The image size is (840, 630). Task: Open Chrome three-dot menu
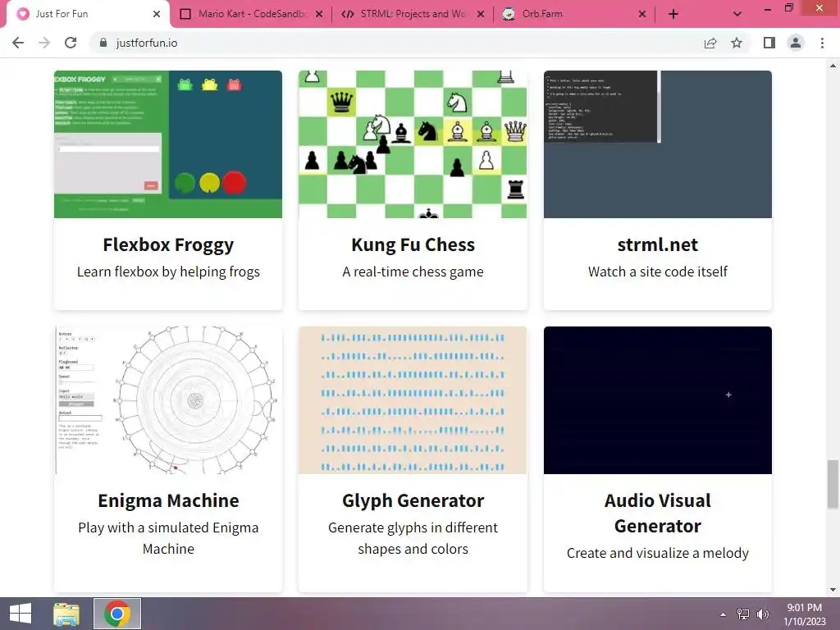point(822,43)
